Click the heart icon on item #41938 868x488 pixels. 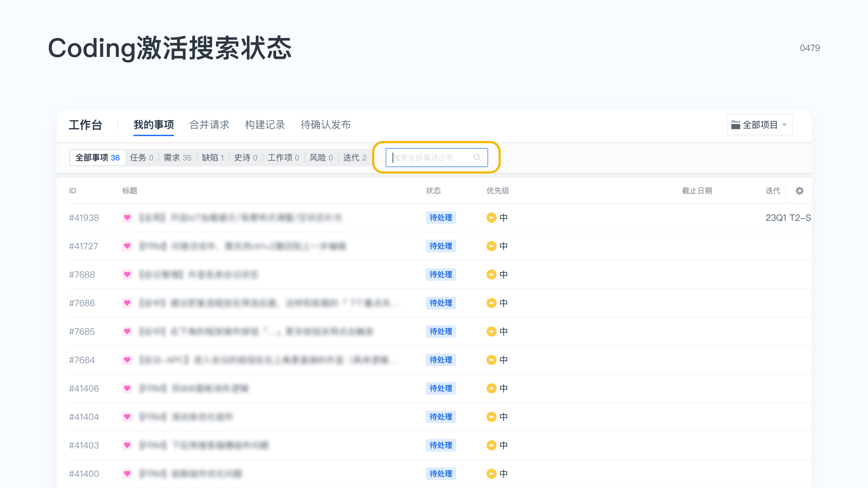tap(127, 217)
